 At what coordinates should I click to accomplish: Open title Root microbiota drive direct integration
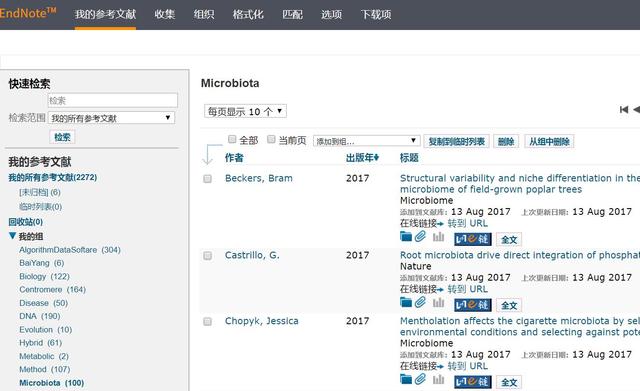pyautogui.click(x=520, y=255)
